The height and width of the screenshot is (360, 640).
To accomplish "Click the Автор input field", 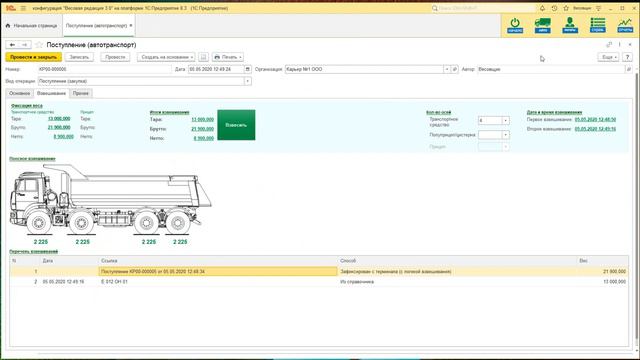I will [551, 69].
